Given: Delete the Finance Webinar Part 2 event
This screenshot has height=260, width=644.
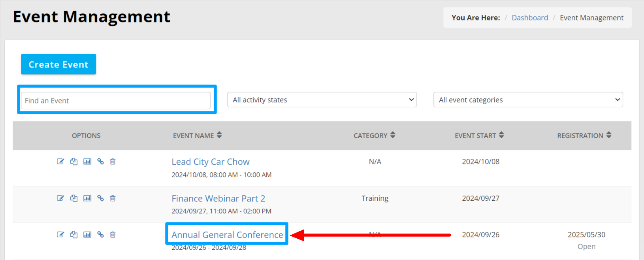Looking at the screenshot, I should 113,198.
